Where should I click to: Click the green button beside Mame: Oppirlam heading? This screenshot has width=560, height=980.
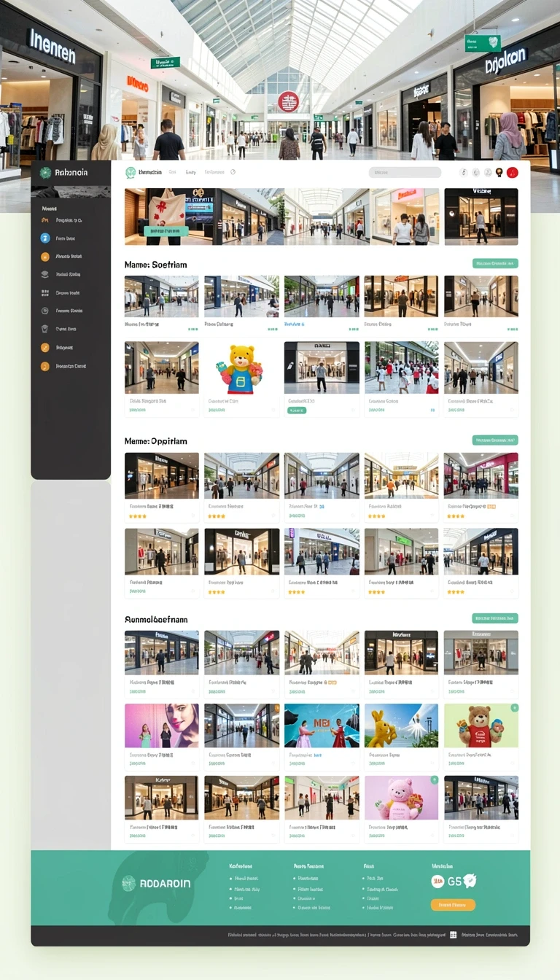click(x=495, y=440)
